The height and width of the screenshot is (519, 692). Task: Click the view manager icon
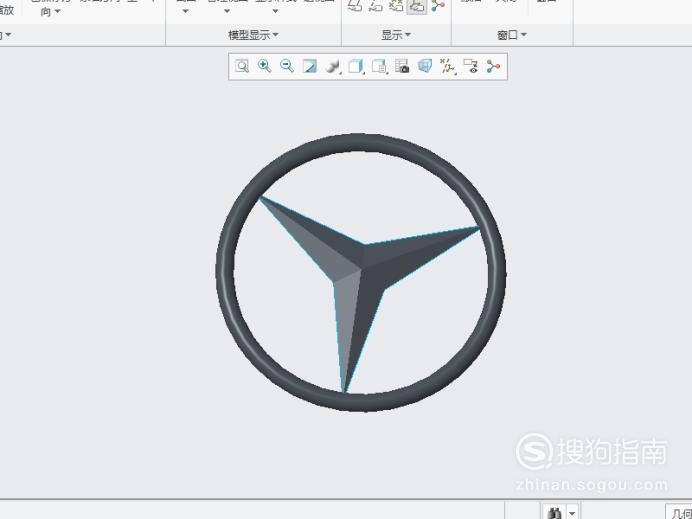pyautogui.click(x=379, y=67)
